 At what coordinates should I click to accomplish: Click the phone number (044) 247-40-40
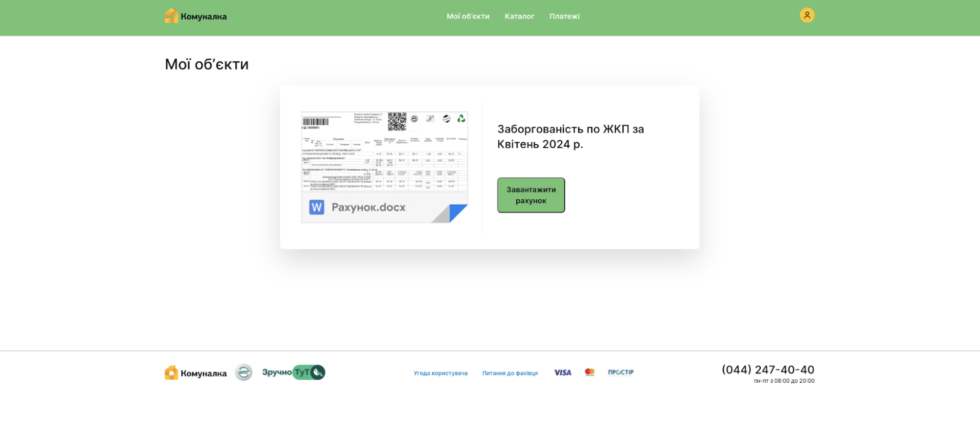pyautogui.click(x=768, y=370)
